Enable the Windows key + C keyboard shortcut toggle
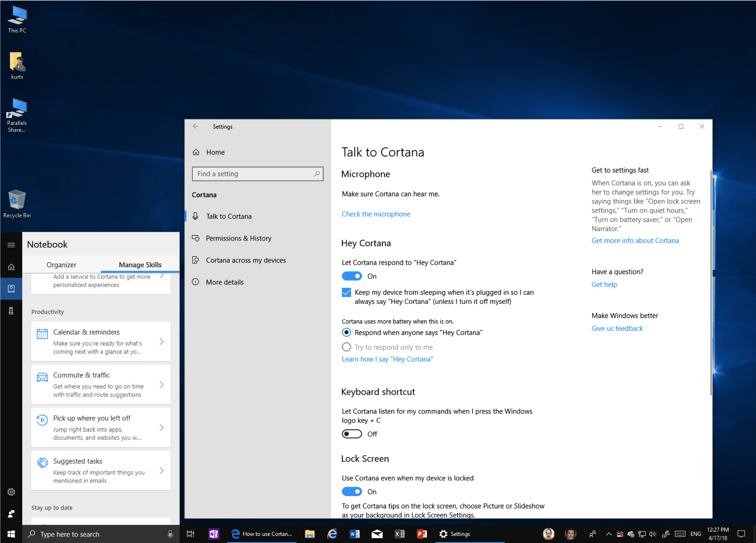 352,434
